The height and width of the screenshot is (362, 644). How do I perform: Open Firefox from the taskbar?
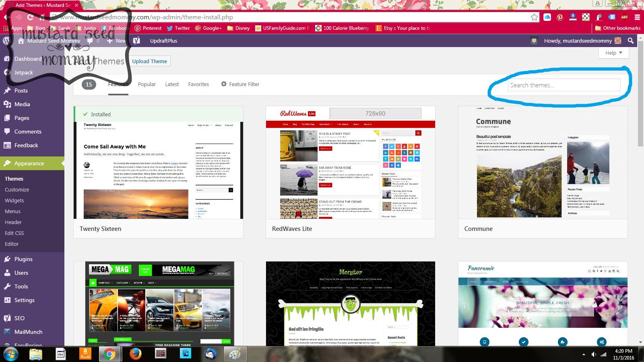[136, 354]
